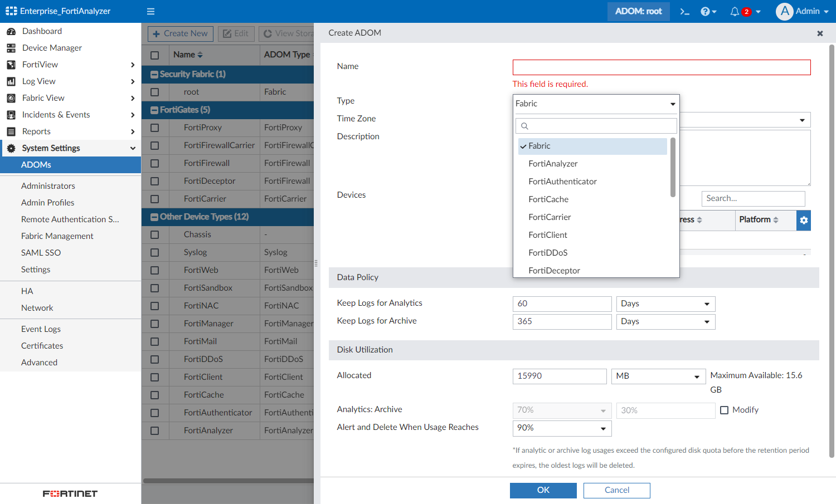
Task: Open the Keep Logs for Analytics unit dropdown
Action: point(665,304)
